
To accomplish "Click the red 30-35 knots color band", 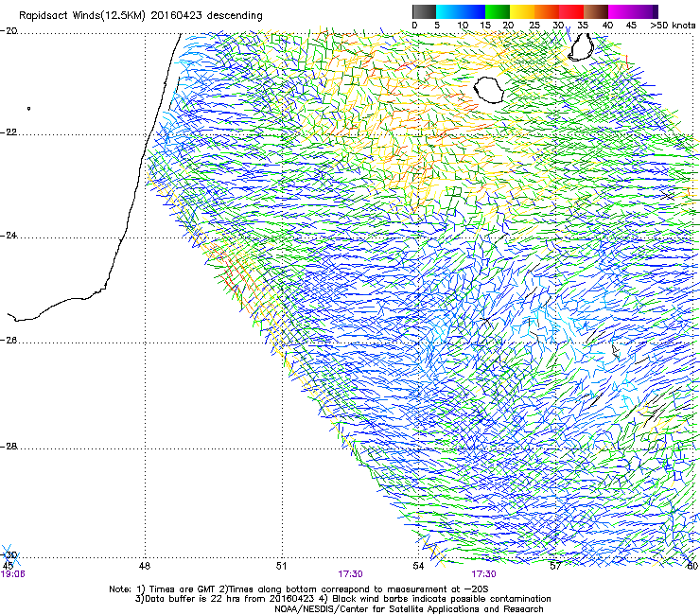I will pyautogui.click(x=571, y=11).
